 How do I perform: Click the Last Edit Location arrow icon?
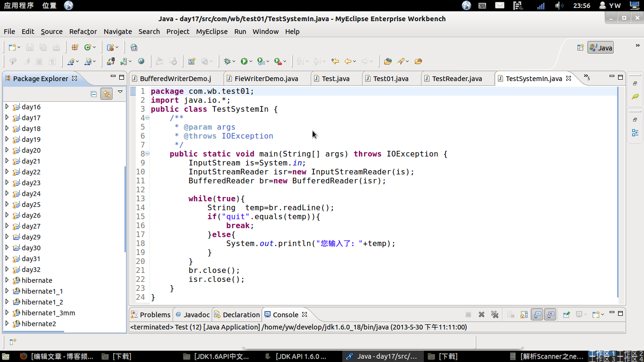tap(335, 61)
